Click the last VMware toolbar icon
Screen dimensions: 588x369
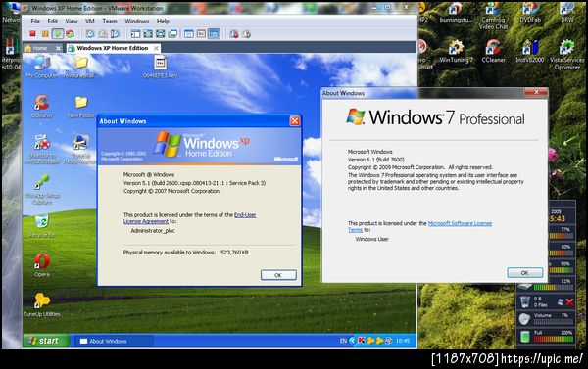246,34
